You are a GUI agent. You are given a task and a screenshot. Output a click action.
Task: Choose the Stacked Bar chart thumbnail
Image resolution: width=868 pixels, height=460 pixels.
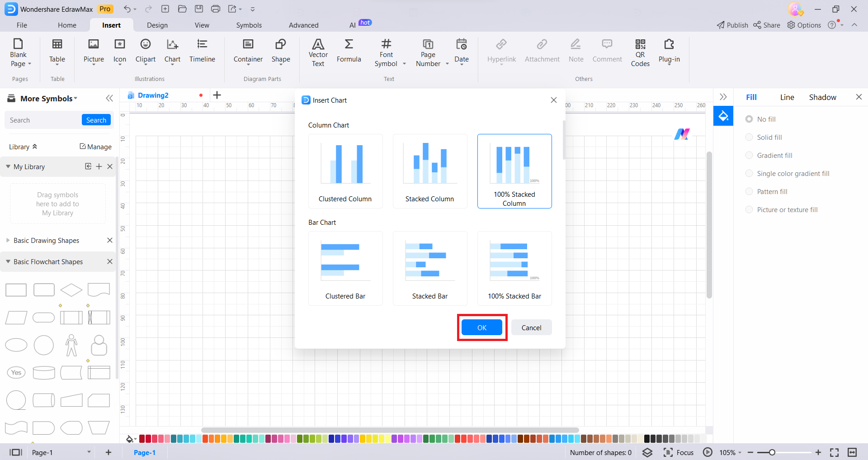[430, 268]
